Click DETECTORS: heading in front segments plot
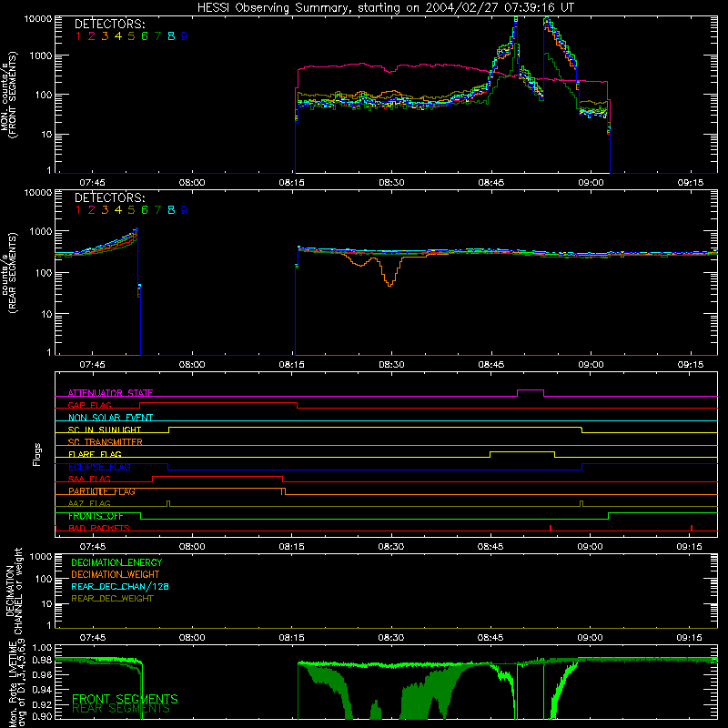The width and height of the screenshot is (728, 728). pos(110,24)
